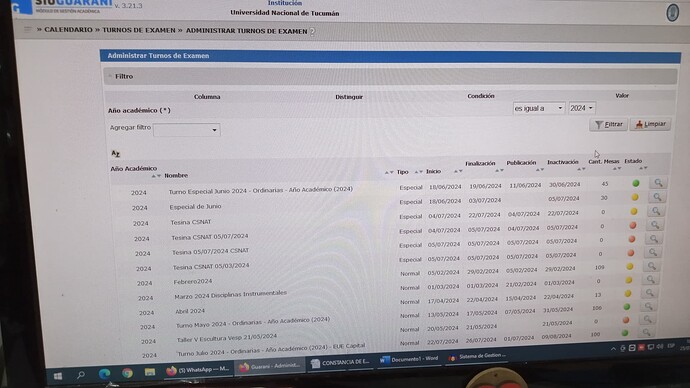The image size is (690, 388).
Task: Click the help question mark beside breadcrumb
Action: pyautogui.click(x=312, y=32)
